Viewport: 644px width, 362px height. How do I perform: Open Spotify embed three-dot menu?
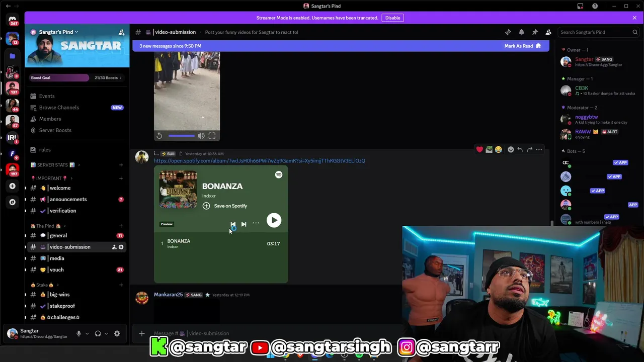click(256, 223)
